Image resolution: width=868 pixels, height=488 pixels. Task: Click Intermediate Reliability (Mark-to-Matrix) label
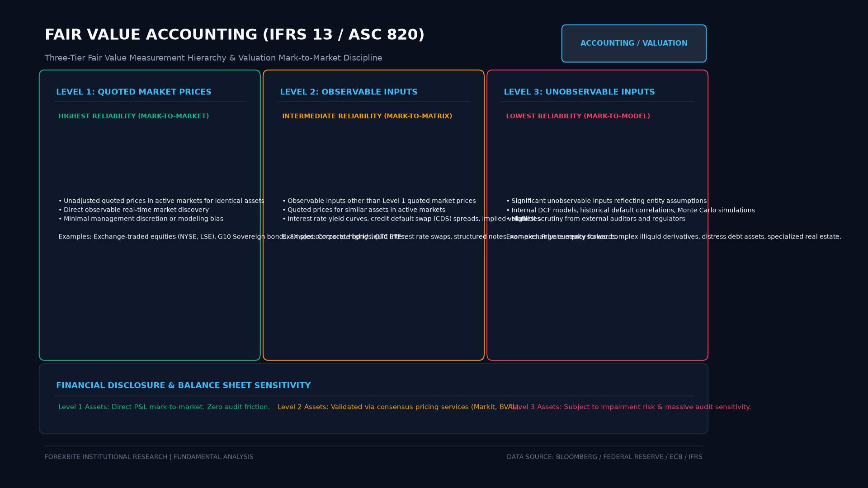coord(367,116)
